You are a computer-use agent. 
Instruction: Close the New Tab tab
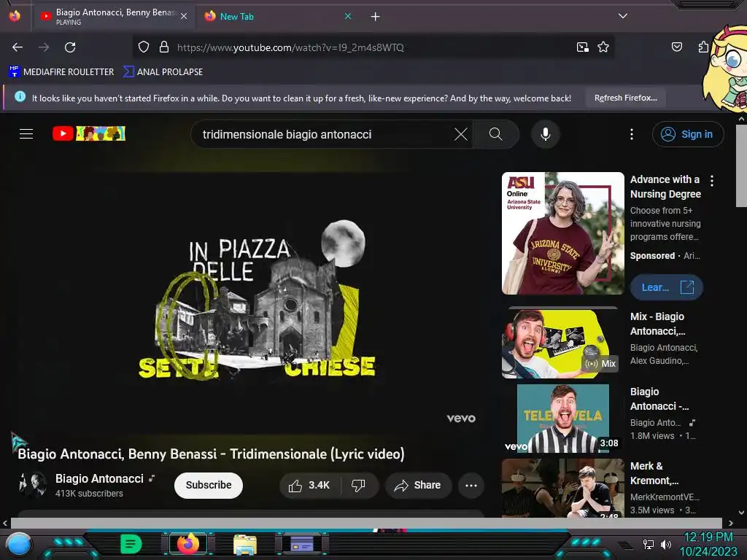(348, 16)
